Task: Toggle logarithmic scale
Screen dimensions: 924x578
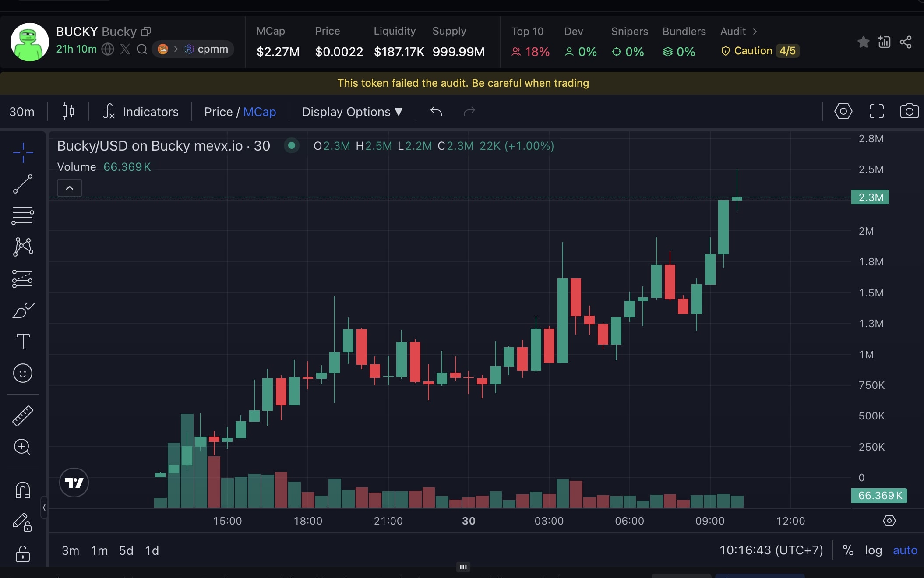Action: click(873, 550)
